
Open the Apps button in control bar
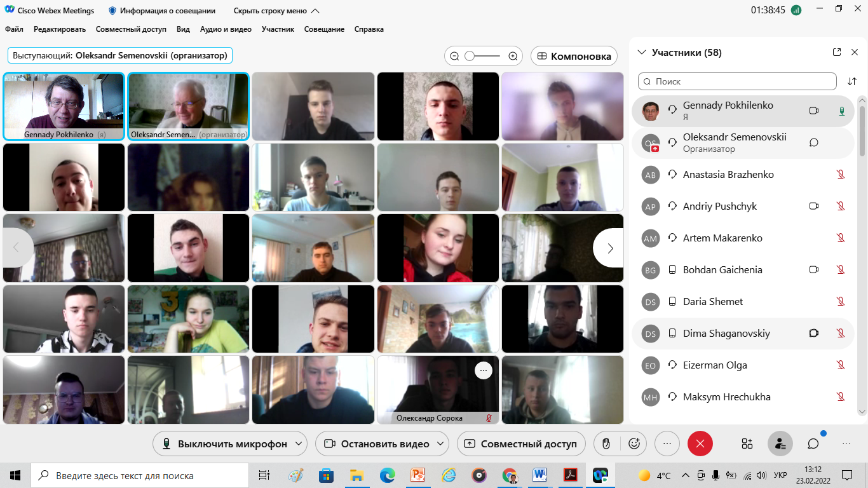point(747,444)
